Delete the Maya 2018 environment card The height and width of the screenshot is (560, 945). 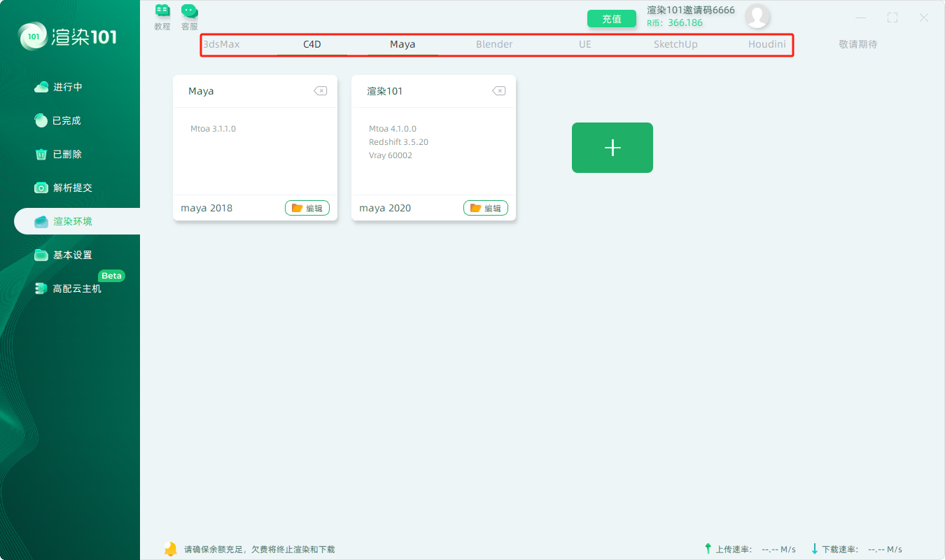click(x=320, y=91)
